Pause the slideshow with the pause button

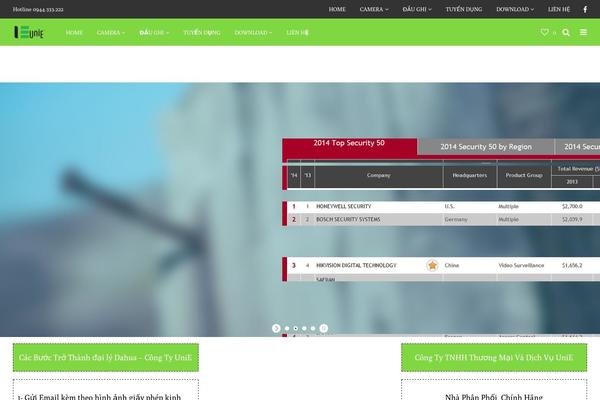click(x=324, y=328)
